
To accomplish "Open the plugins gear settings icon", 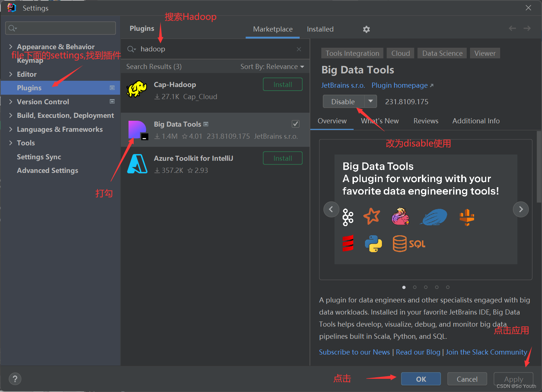I will point(366,29).
